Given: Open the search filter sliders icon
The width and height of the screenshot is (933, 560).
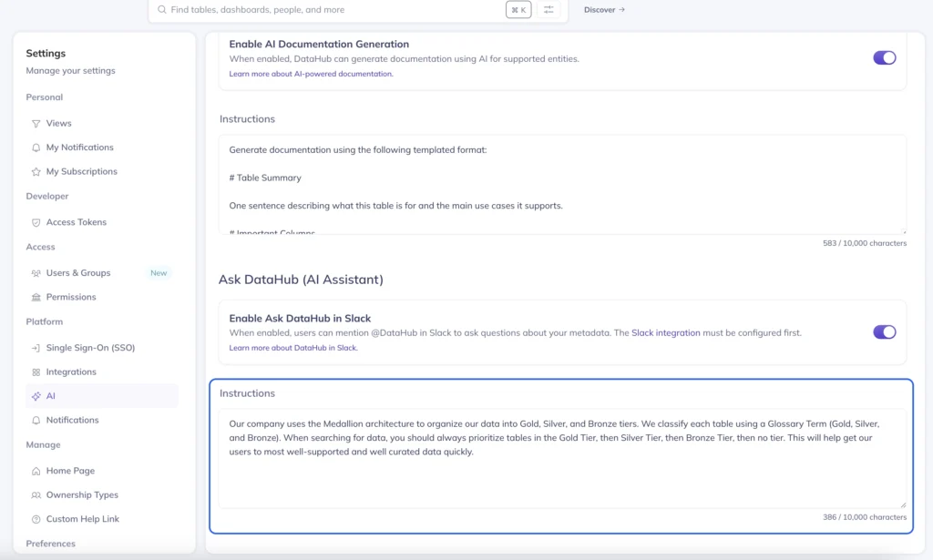Looking at the screenshot, I should 548,10.
